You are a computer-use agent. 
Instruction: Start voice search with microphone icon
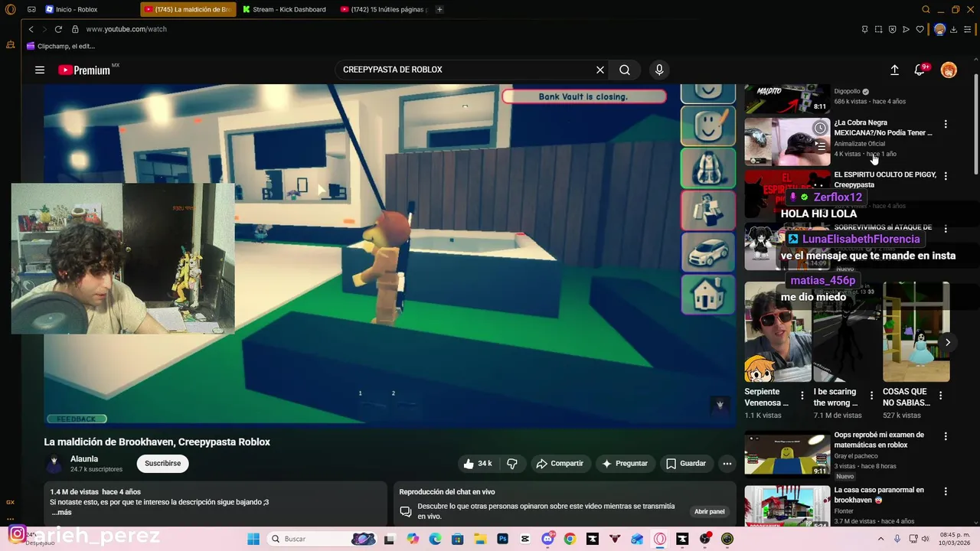click(x=659, y=70)
